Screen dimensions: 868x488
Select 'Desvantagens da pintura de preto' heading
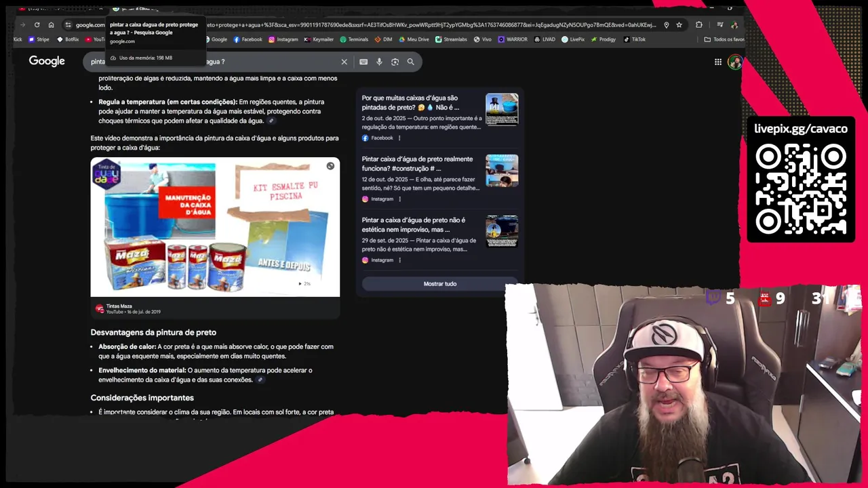pyautogui.click(x=153, y=332)
